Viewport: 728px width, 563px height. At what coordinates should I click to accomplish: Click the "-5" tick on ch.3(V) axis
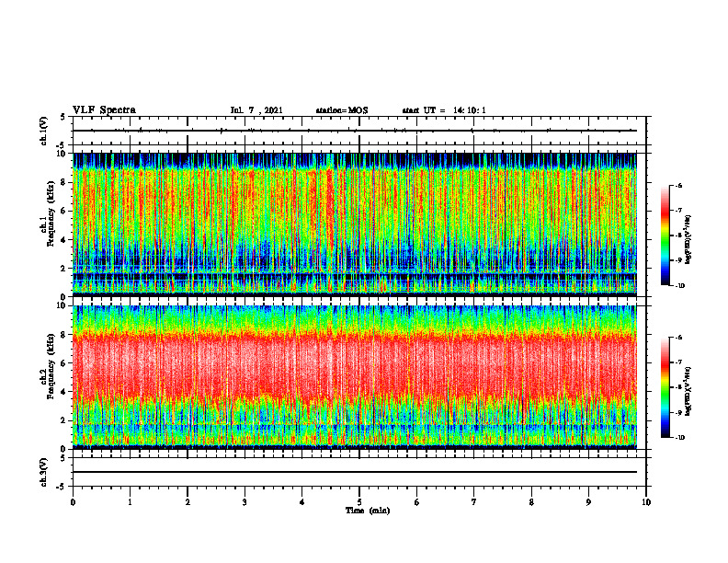[x=63, y=487]
